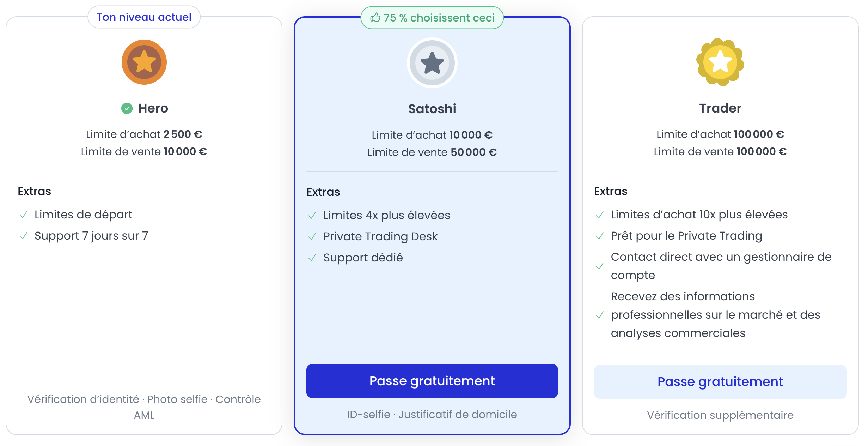Screen dimensions: 868x446
Task: Select the 75 % choisissent ceci badge
Action: pyautogui.click(x=432, y=18)
